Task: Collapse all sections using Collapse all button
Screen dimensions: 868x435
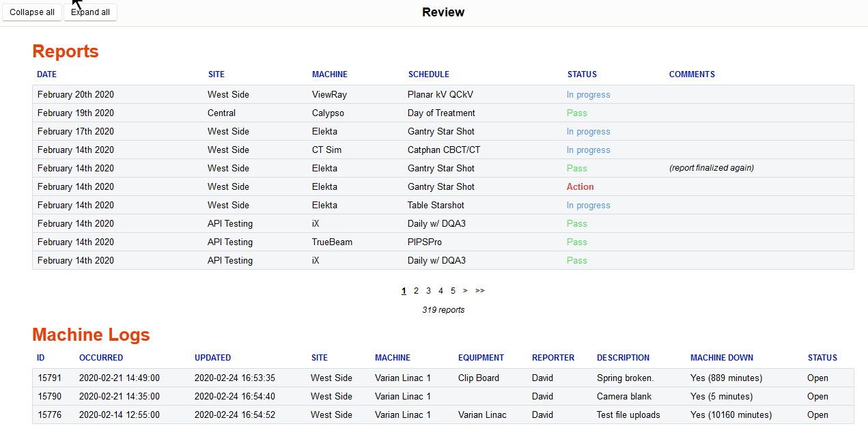Action: [31, 12]
